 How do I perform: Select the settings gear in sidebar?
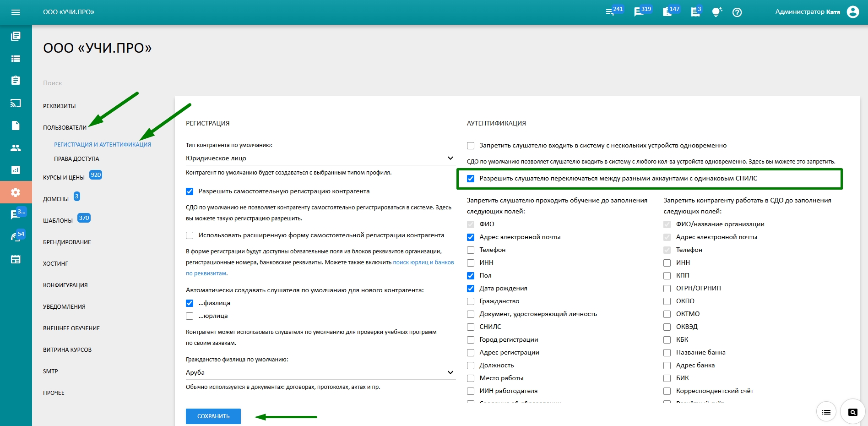[16, 192]
